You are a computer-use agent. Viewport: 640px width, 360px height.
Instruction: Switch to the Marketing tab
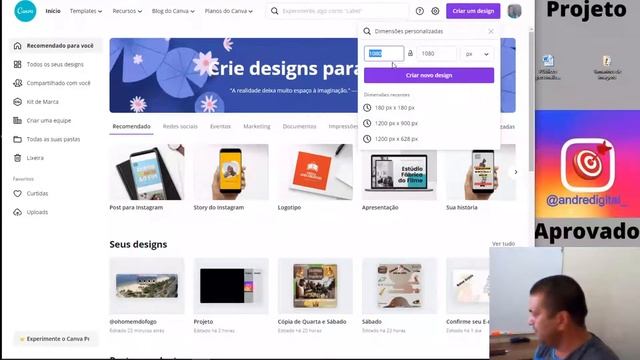tap(257, 127)
